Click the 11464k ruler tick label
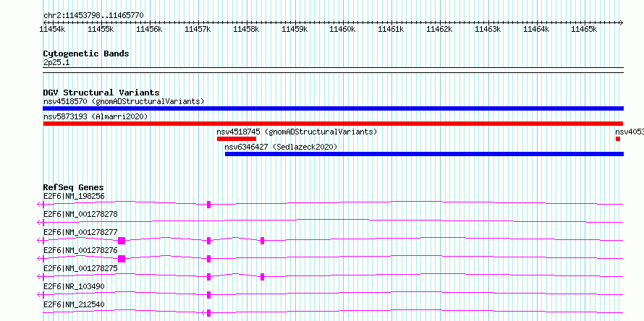The height and width of the screenshot is (321, 644). pos(536,29)
